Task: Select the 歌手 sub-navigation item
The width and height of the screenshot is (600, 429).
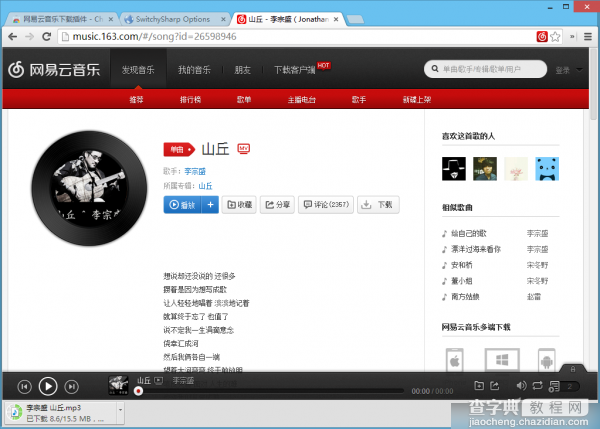Action: 359,100
